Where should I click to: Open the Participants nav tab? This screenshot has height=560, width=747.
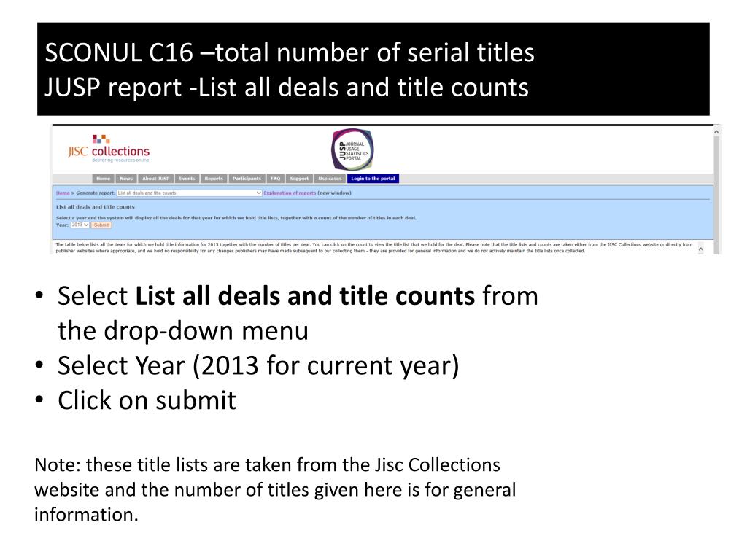tap(247, 179)
